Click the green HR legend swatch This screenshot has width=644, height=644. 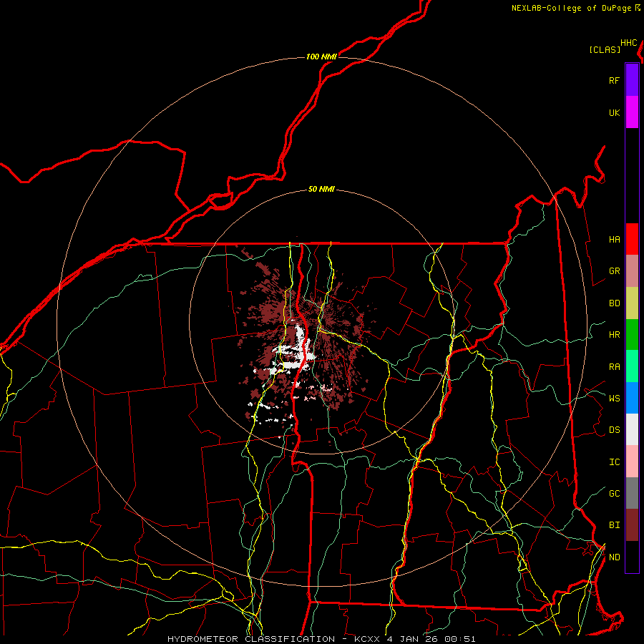pos(632,335)
